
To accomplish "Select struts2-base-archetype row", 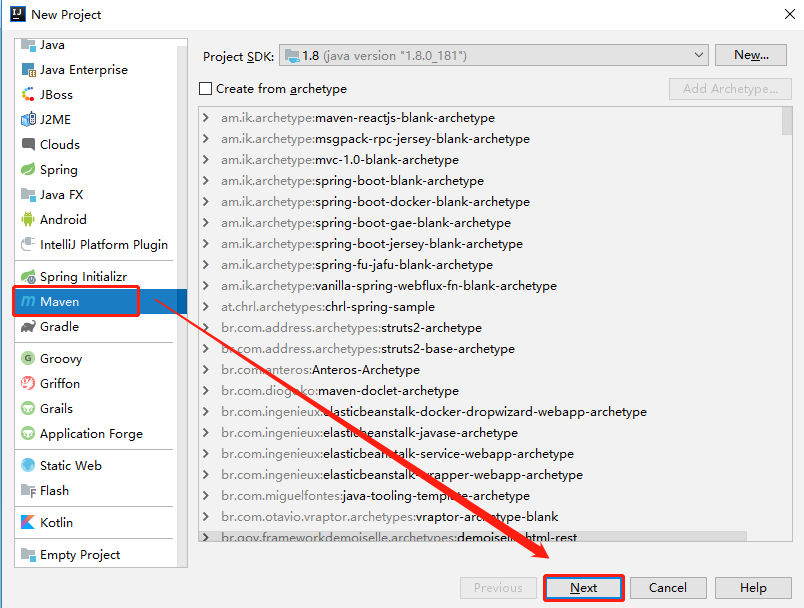I will tap(490, 349).
